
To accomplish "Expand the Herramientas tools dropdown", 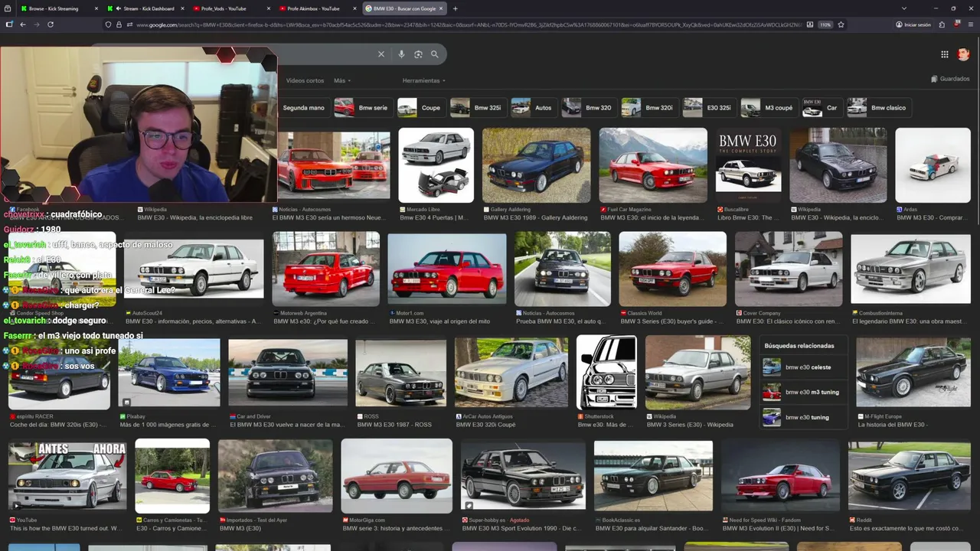I will (x=423, y=80).
